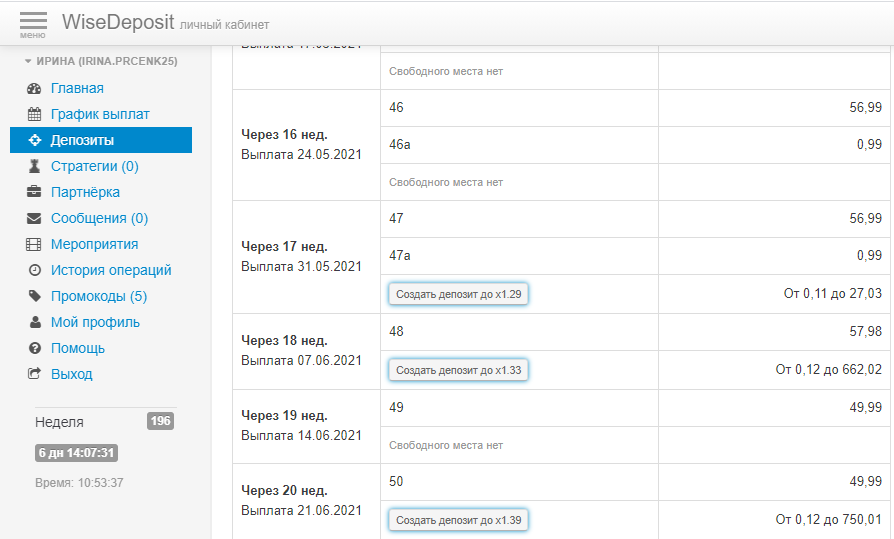Click the WiseDeposit logo title
Viewport: 894px width, 539px height.
pyautogui.click(x=117, y=22)
